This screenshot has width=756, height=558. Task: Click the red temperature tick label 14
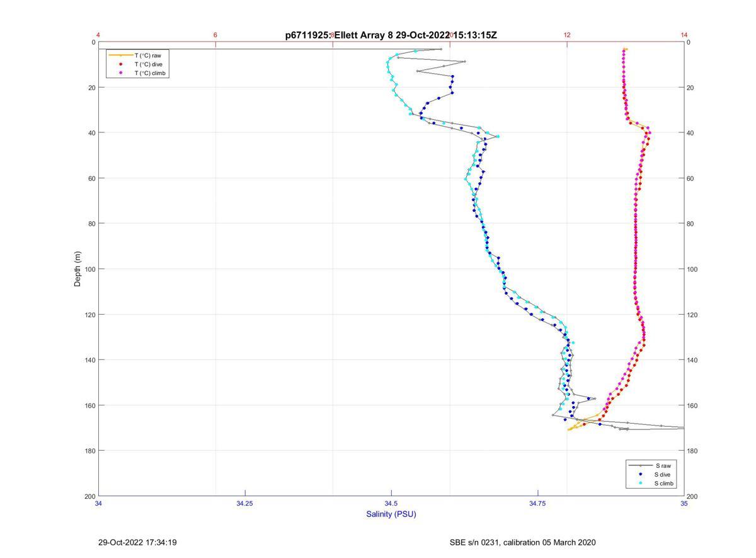point(684,35)
